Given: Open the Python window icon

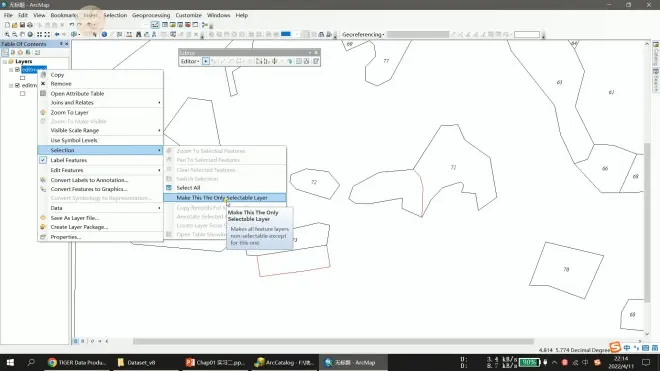Looking at the screenshot, I should (195, 25).
